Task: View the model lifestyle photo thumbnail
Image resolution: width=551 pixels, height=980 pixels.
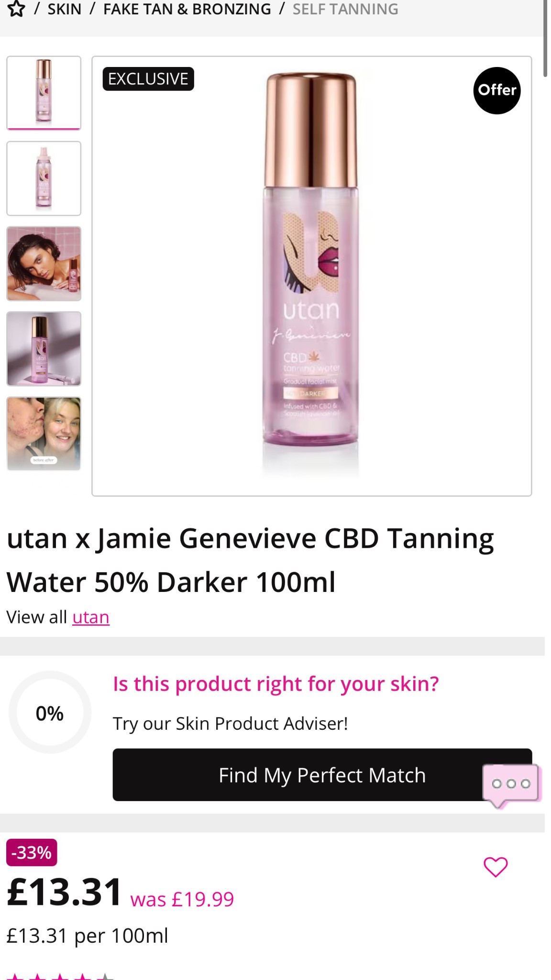Action: [44, 264]
